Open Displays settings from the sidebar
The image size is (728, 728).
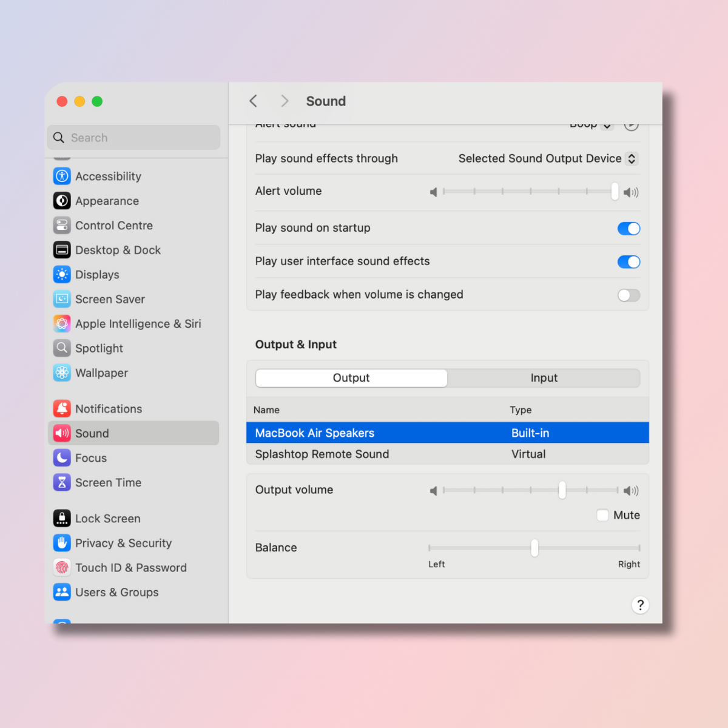click(62, 274)
